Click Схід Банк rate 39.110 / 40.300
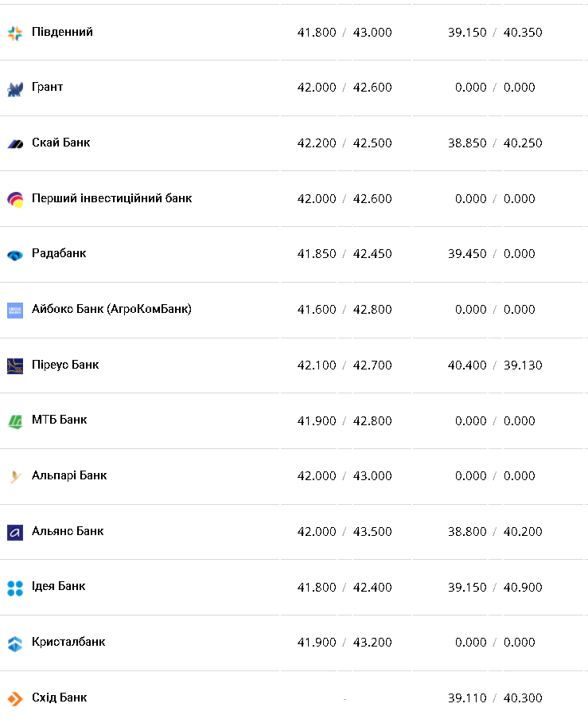The width and height of the screenshot is (588, 723). (494, 698)
